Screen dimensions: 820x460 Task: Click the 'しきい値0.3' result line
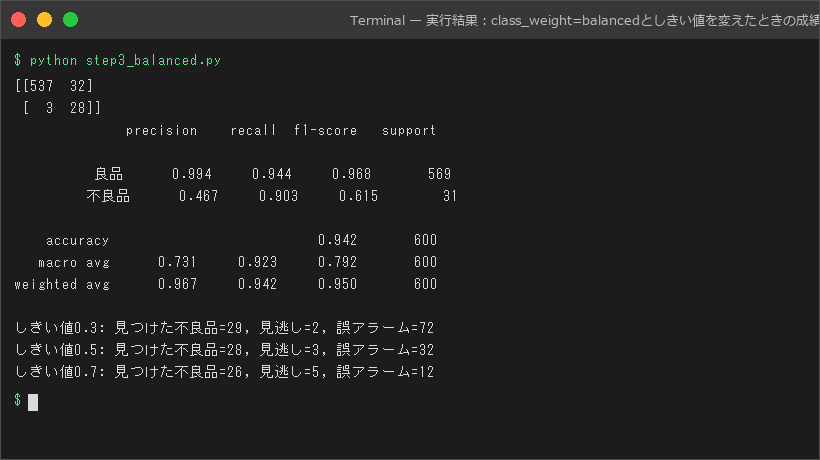(x=224, y=328)
